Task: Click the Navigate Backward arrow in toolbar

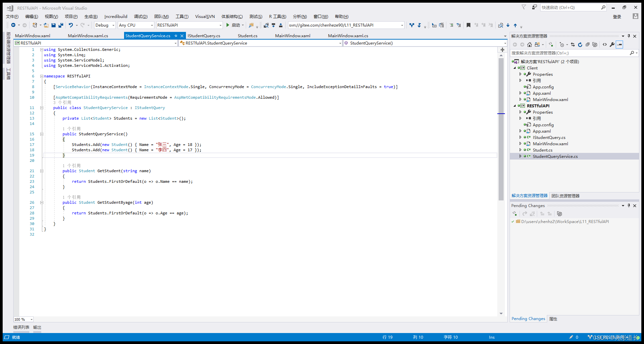Action: [13, 25]
